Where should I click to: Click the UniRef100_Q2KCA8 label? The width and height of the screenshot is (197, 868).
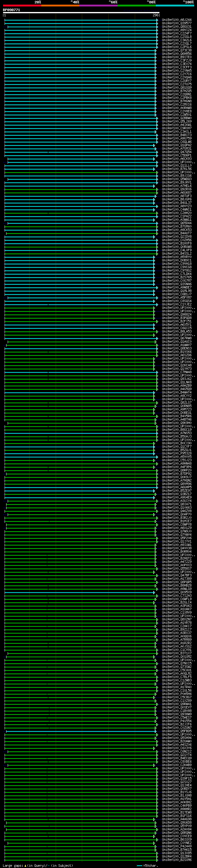pyautogui.click(x=177, y=365)
